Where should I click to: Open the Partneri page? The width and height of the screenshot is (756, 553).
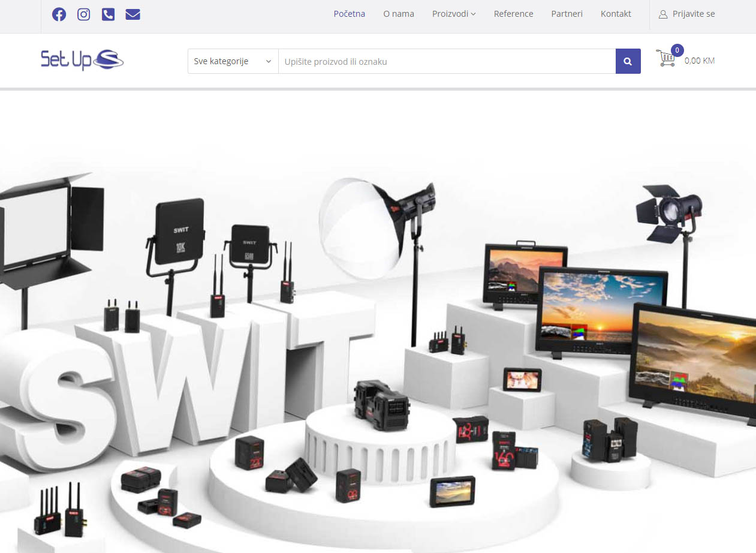(x=567, y=14)
